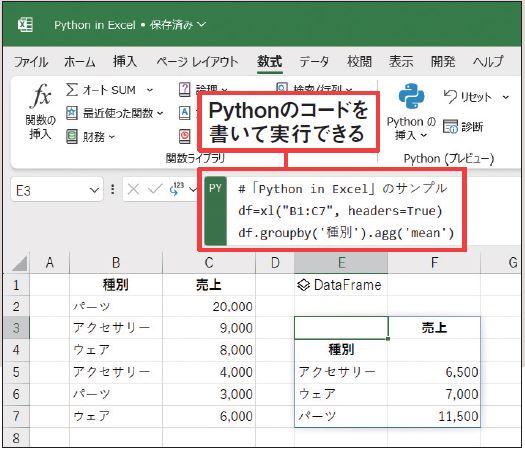
Task: Switch to the 挿入 tab
Action: (x=125, y=62)
